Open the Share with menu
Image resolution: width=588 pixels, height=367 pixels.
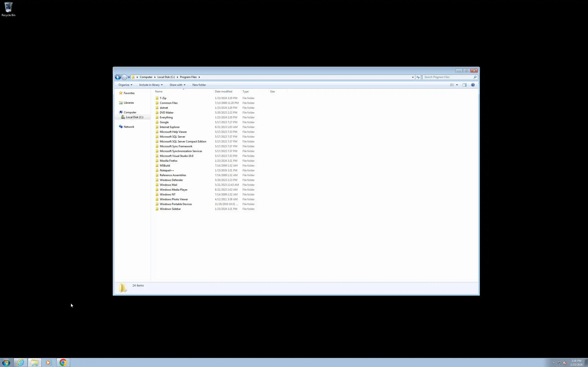click(x=177, y=85)
